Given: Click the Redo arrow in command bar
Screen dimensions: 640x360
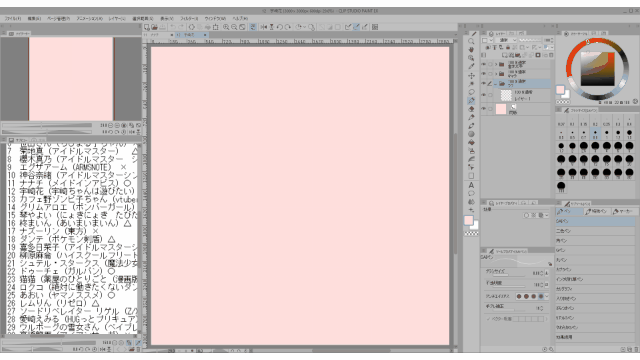Looking at the screenshot, I should [x=181, y=27].
